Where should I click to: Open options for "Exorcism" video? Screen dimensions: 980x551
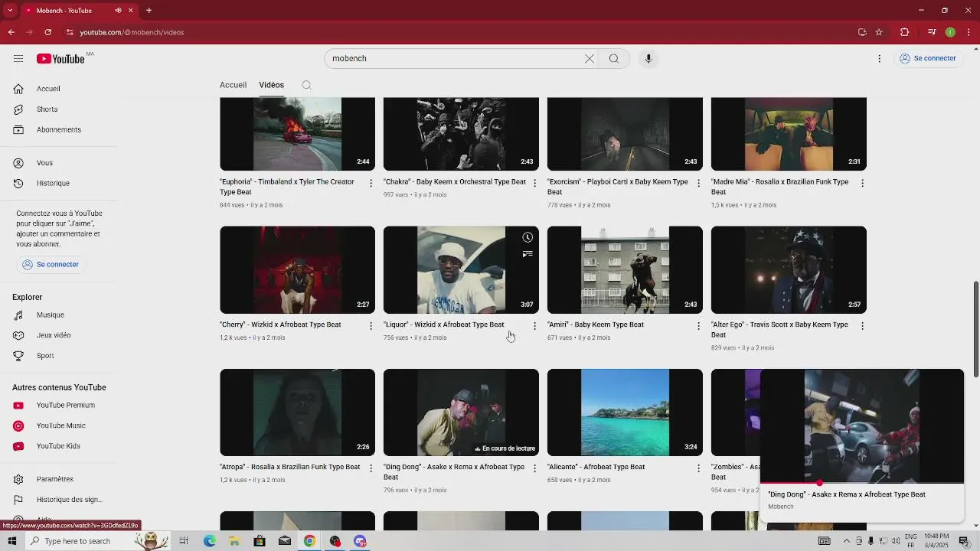pos(698,183)
